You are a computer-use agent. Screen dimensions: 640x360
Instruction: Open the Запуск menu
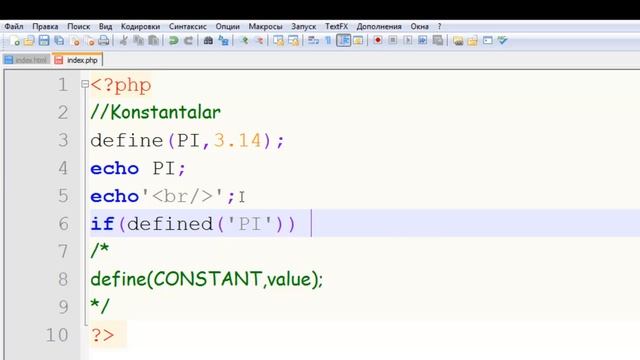(x=303, y=27)
